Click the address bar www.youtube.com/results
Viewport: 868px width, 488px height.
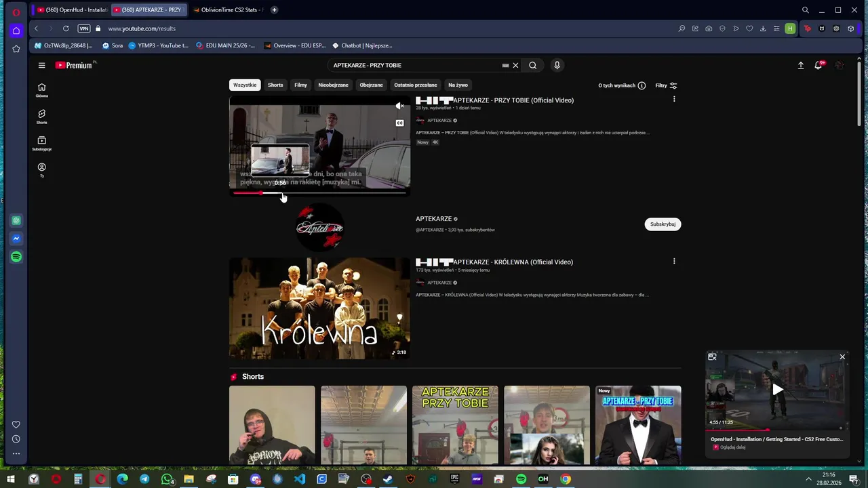(x=142, y=28)
